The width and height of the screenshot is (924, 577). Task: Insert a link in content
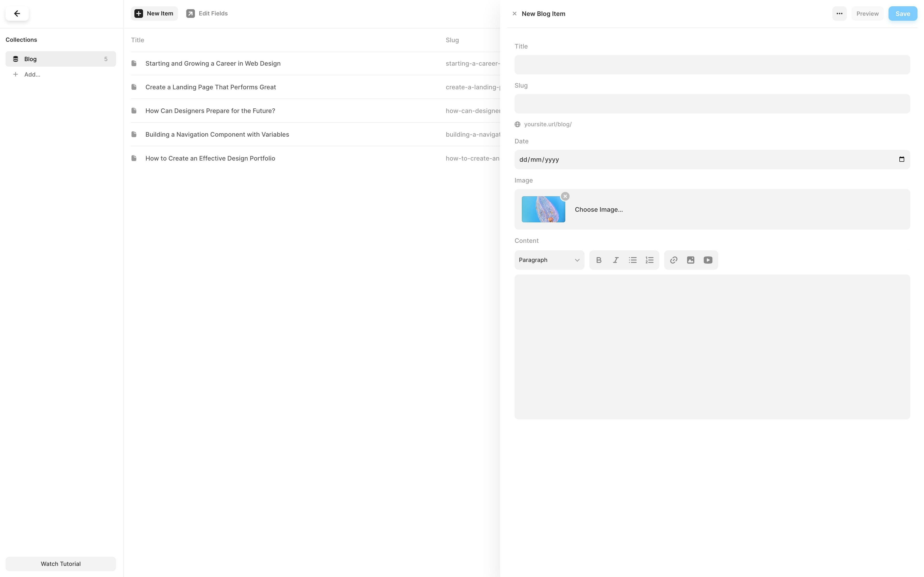[673, 260]
